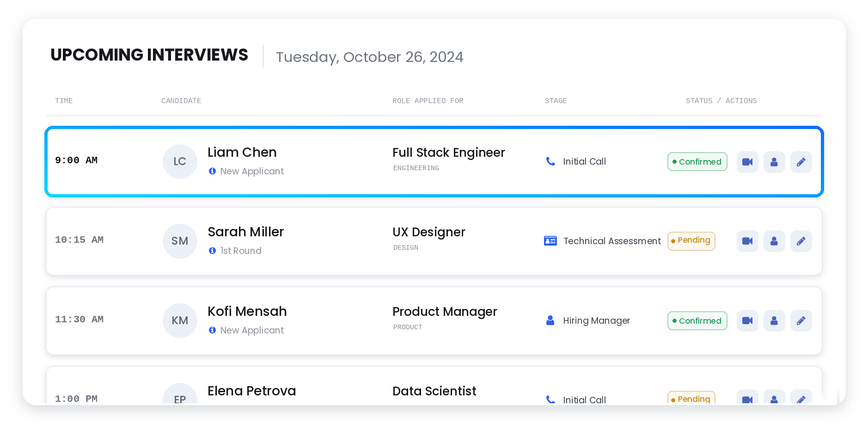Click Pending status badge for Sarah Miller
Viewport: 868px width, 431px height.
[x=691, y=241]
